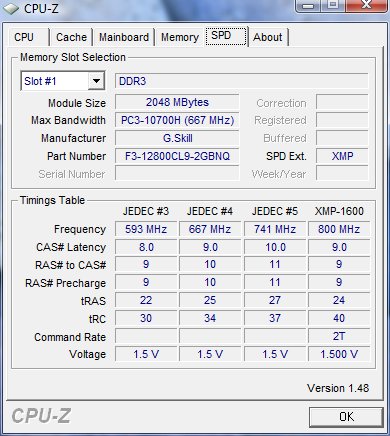Select the Slot #1 combo box
This screenshot has width=390, height=436.
(x=63, y=81)
